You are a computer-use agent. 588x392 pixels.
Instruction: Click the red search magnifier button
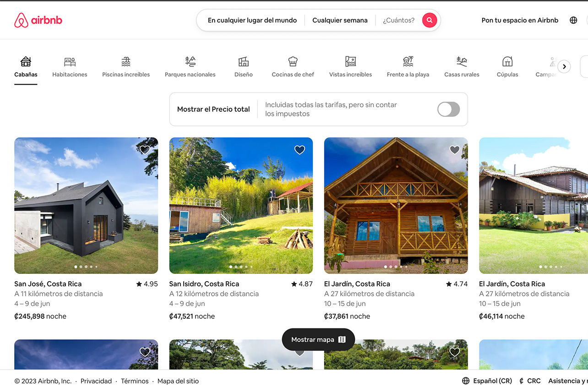(x=430, y=20)
